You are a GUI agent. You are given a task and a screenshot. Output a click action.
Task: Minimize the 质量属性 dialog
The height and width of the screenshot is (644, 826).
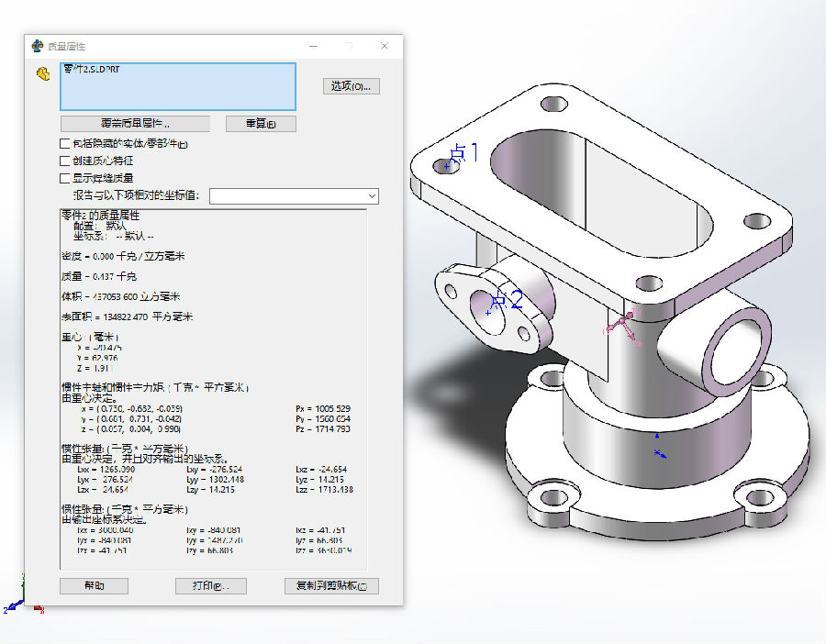315,46
